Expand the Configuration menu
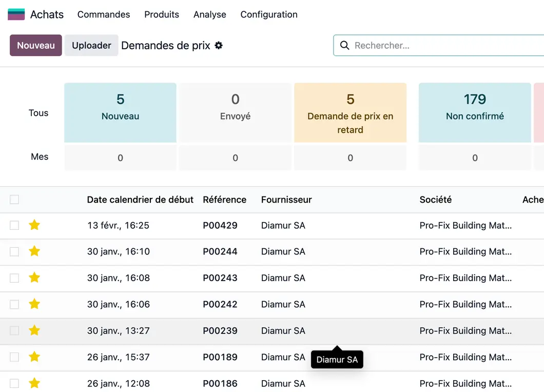This screenshot has width=544, height=392. 269,14
